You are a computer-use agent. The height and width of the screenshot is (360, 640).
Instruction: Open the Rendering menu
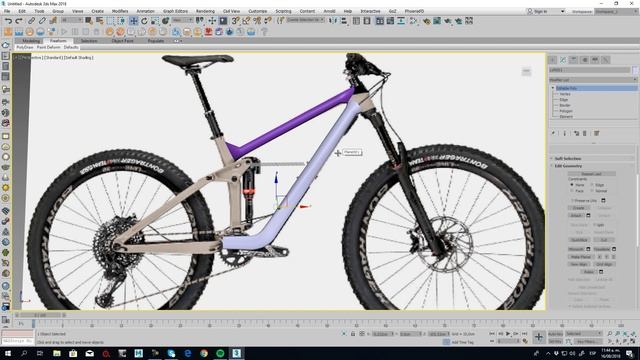tap(205, 11)
